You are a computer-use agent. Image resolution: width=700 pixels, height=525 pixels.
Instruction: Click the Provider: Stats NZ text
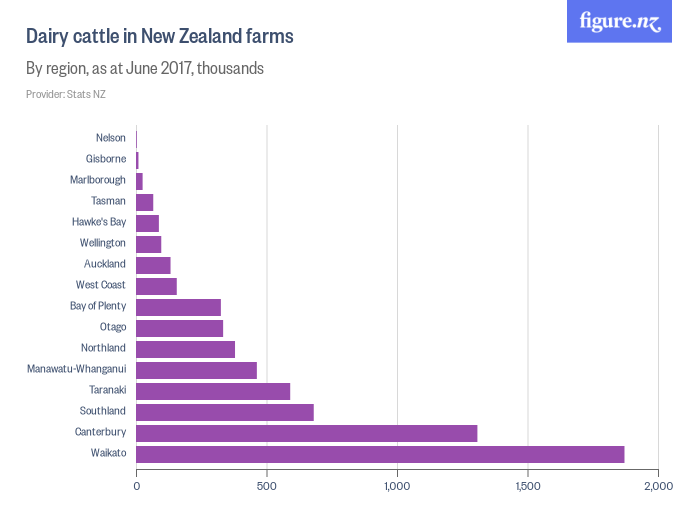[66, 94]
